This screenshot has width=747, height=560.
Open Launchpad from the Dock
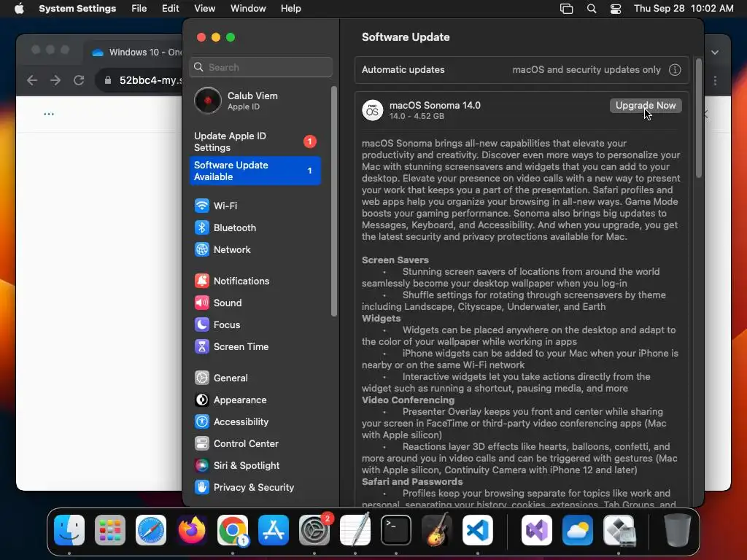click(x=110, y=530)
